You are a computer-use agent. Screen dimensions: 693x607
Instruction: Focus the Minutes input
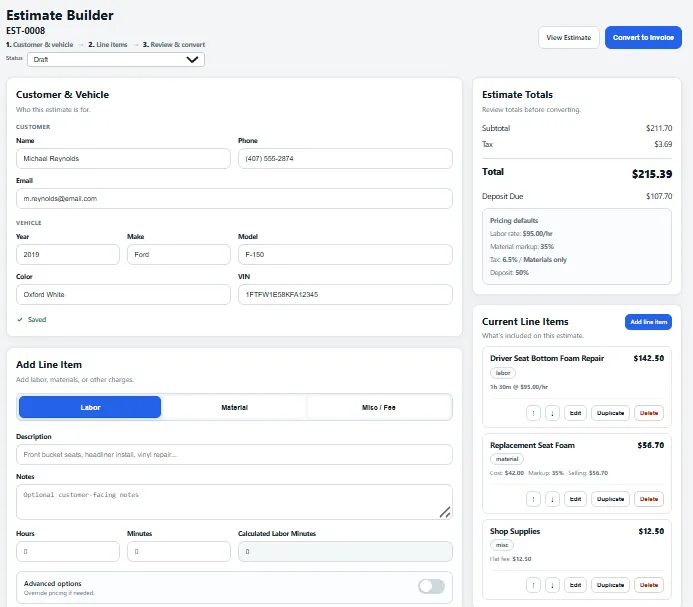click(179, 552)
